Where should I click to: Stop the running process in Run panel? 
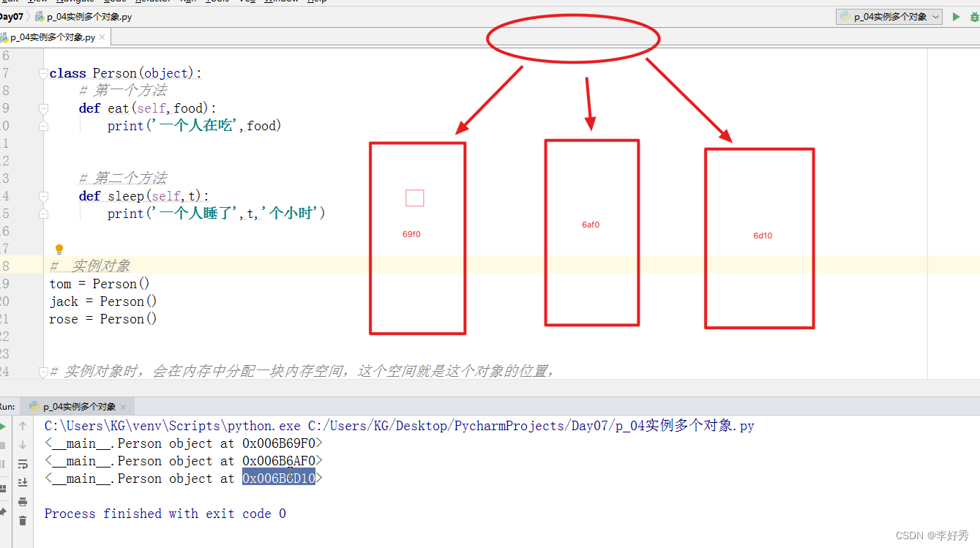2,445
